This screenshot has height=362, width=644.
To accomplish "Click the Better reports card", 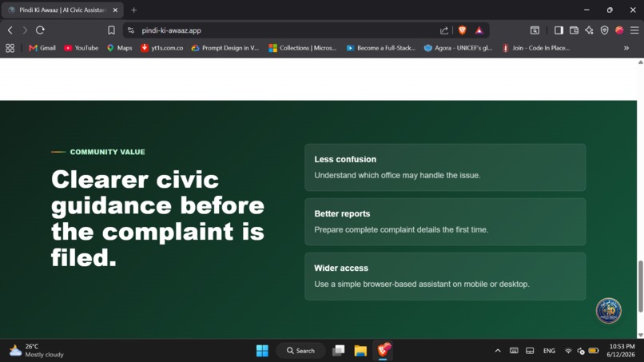I will pyautogui.click(x=445, y=222).
